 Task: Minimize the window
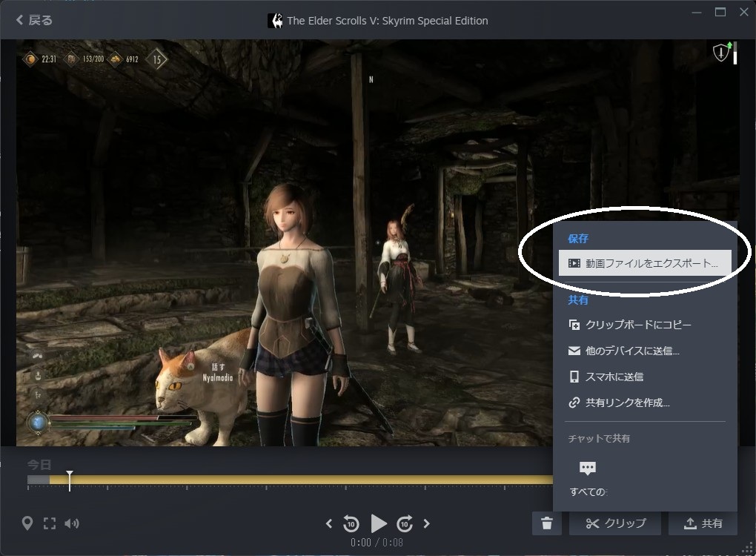pos(696,12)
